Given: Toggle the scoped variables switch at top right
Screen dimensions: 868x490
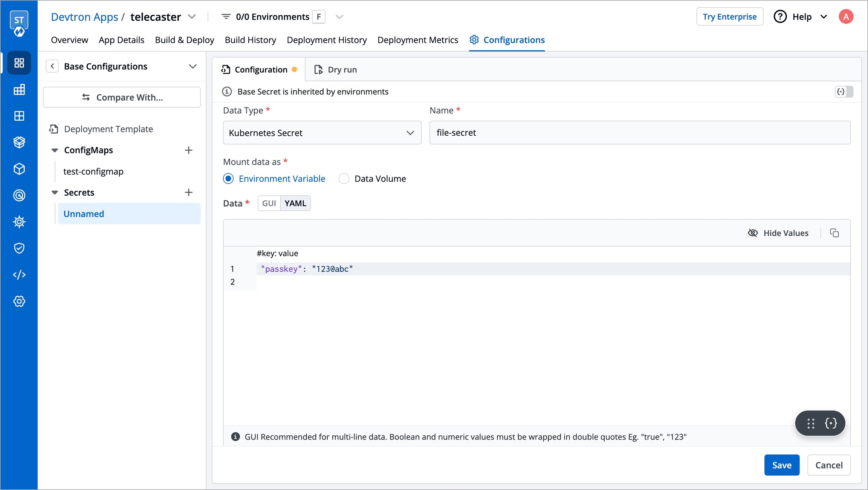Looking at the screenshot, I should click(844, 92).
